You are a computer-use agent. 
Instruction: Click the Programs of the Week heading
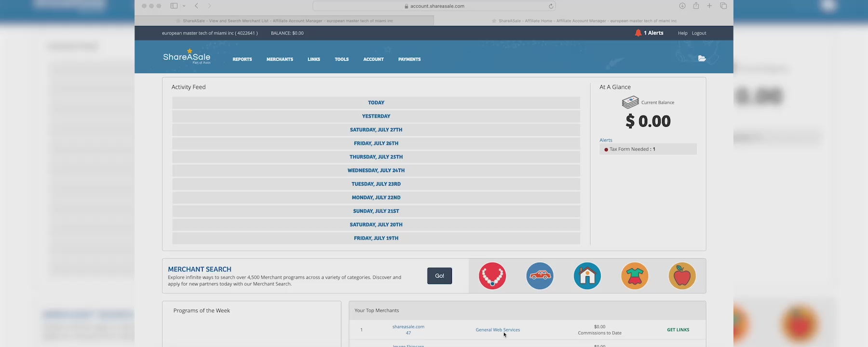(202, 310)
